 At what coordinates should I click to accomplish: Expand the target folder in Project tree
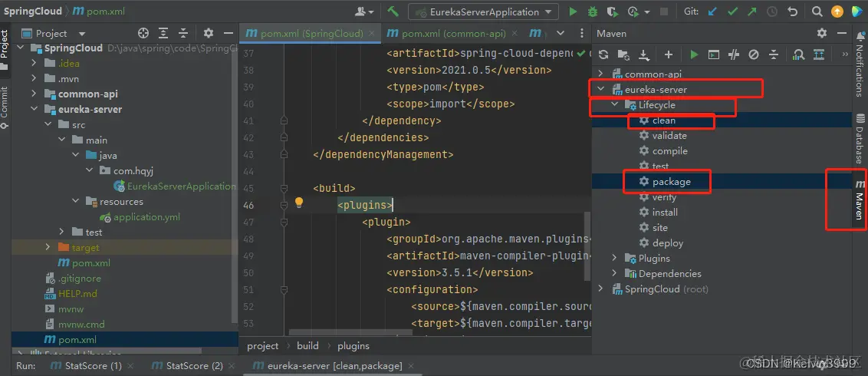coord(48,248)
